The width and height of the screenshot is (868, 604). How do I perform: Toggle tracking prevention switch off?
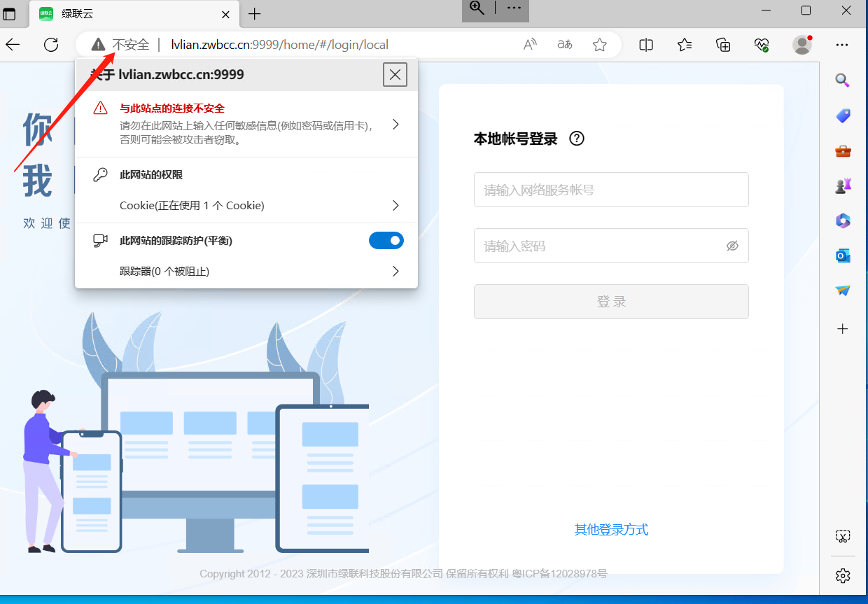point(386,241)
